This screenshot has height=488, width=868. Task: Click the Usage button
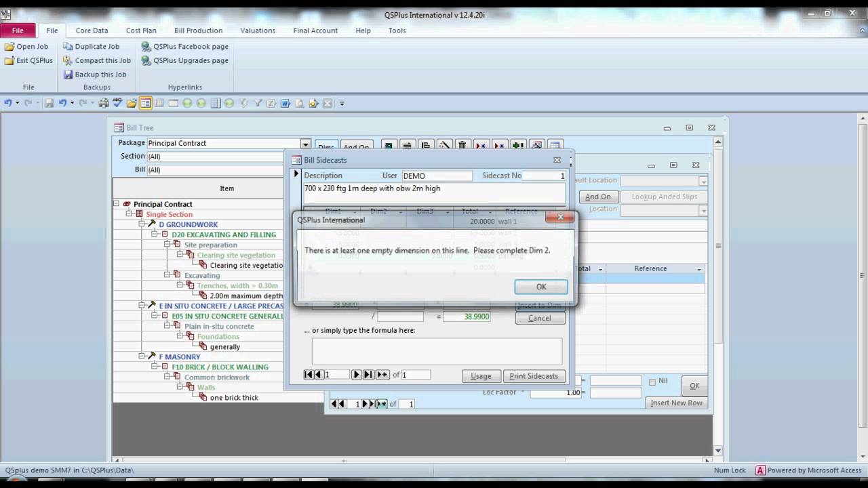tap(481, 376)
